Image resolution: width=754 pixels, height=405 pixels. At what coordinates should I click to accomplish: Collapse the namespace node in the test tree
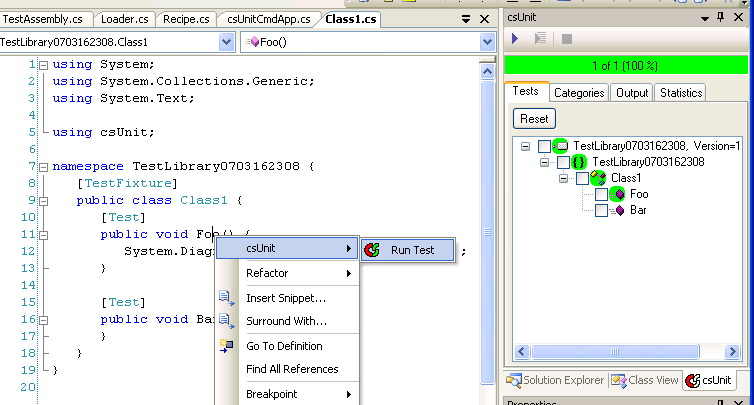click(544, 163)
